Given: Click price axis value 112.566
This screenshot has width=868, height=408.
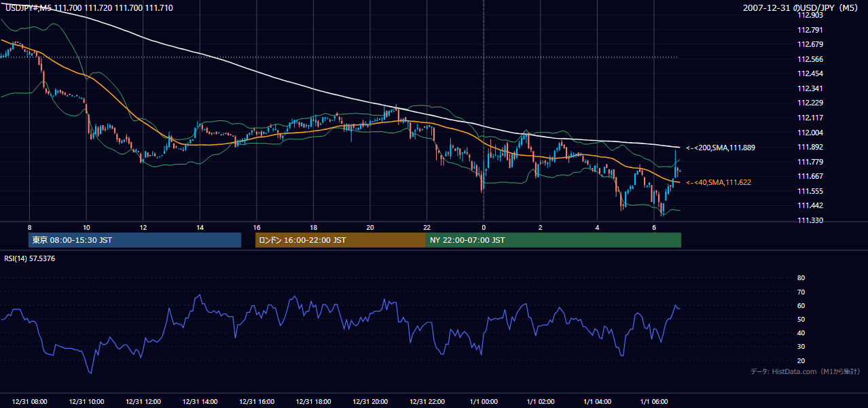Looking at the screenshot, I should [810, 59].
